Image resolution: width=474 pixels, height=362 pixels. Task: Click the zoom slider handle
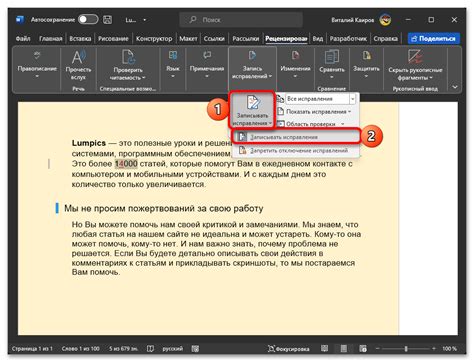[x=406, y=349]
